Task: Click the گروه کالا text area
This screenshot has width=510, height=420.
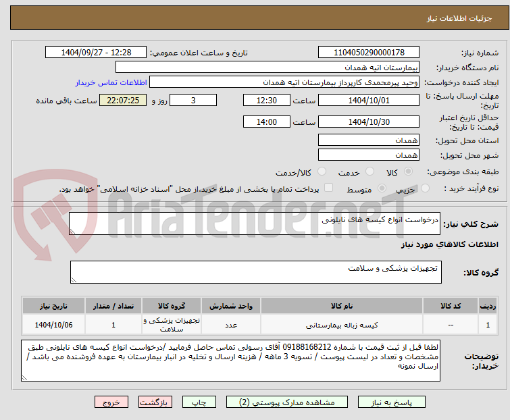Action: point(255,272)
